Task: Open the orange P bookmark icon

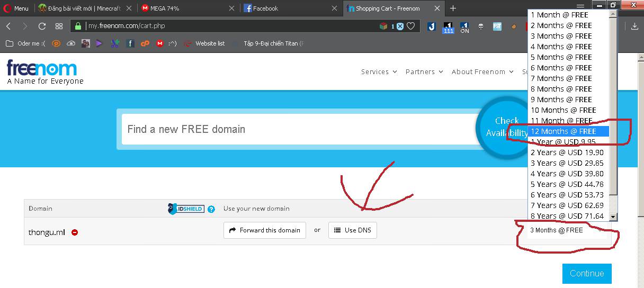Action: click(56, 43)
